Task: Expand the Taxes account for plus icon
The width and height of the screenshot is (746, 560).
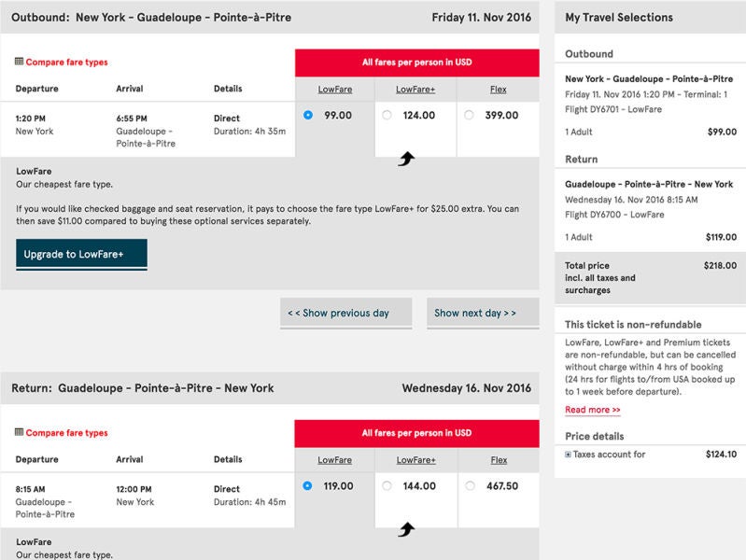Action: 568,455
